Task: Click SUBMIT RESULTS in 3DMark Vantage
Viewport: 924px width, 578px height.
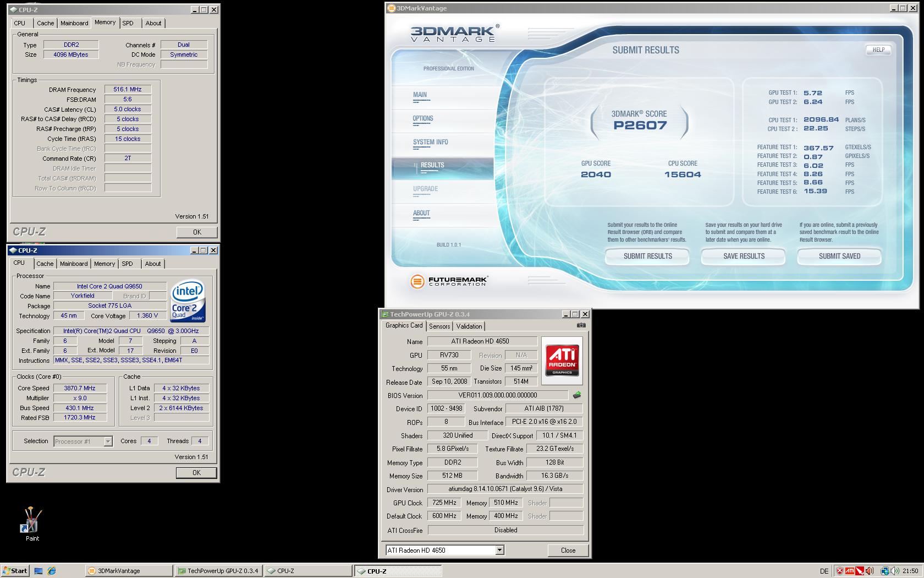Action: pos(647,257)
